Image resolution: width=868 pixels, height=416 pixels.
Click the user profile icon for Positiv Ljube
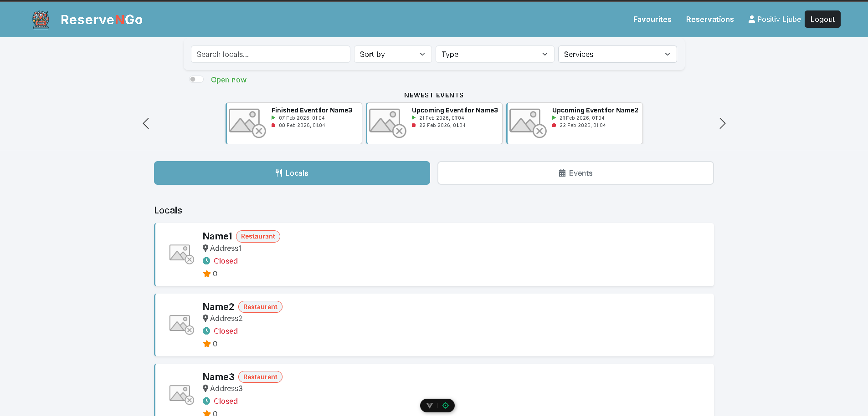click(751, 19)
